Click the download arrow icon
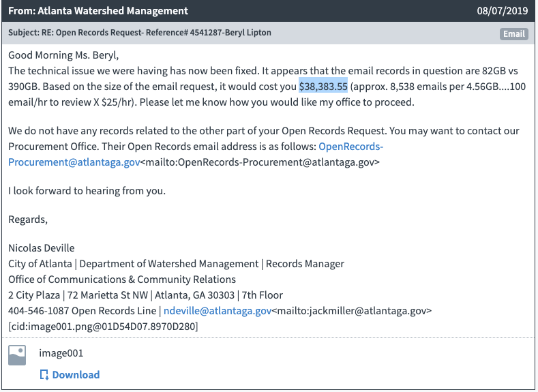 click(x=44, y=374)
